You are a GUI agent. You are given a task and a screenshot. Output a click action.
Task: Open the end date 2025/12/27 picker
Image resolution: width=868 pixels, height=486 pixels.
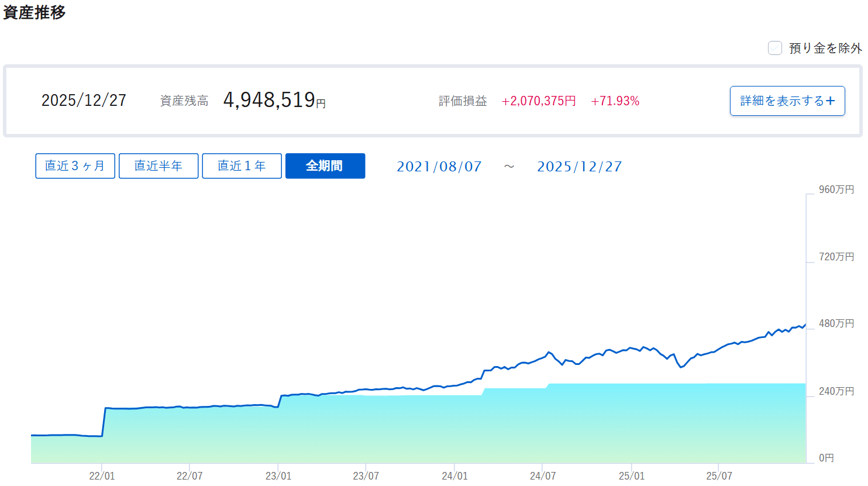point(579,167)
